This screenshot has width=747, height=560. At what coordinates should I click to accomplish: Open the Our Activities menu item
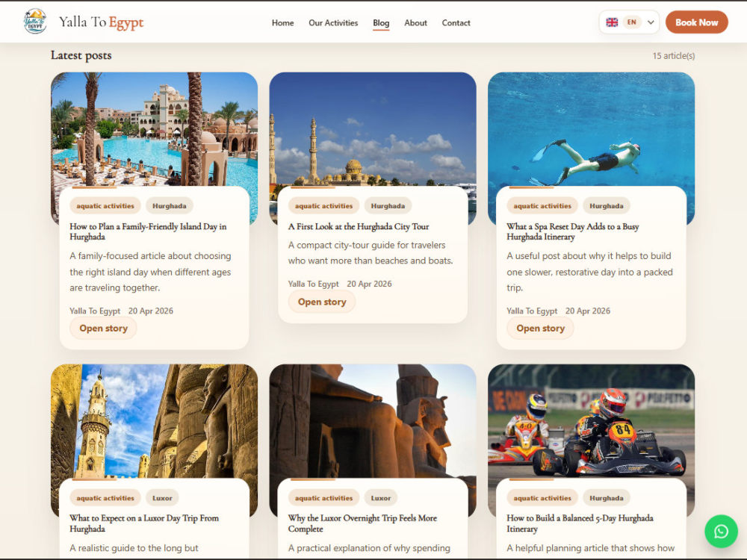tap(333, 23)
